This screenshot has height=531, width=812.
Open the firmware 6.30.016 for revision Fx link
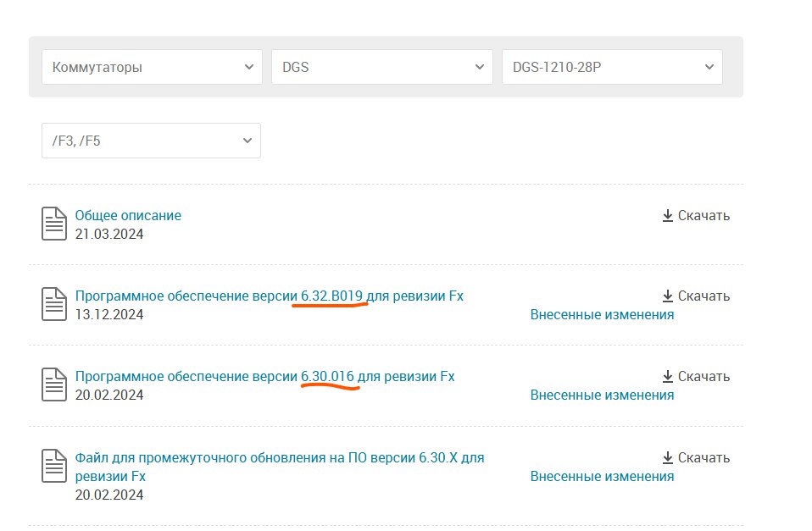point(264,376)
